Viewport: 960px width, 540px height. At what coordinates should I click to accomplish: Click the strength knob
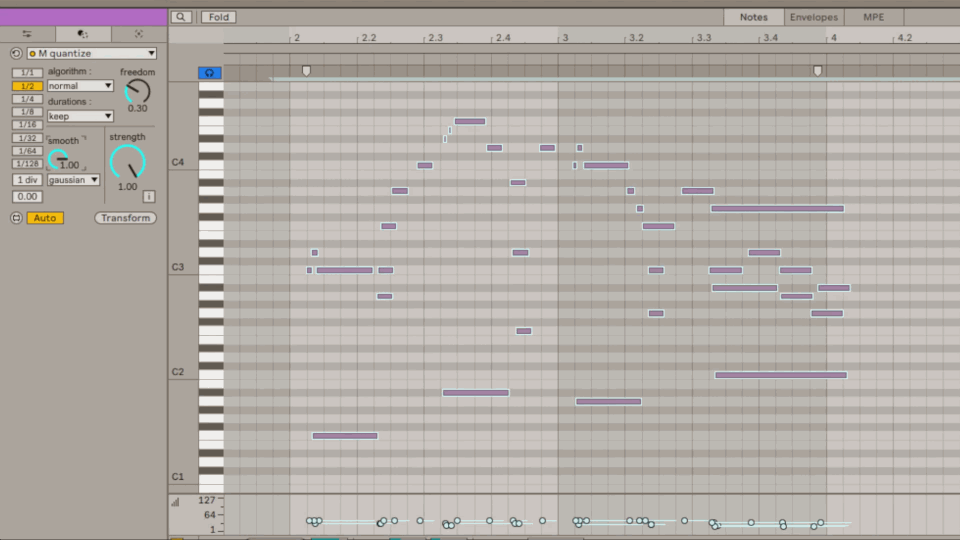point(127,162)
